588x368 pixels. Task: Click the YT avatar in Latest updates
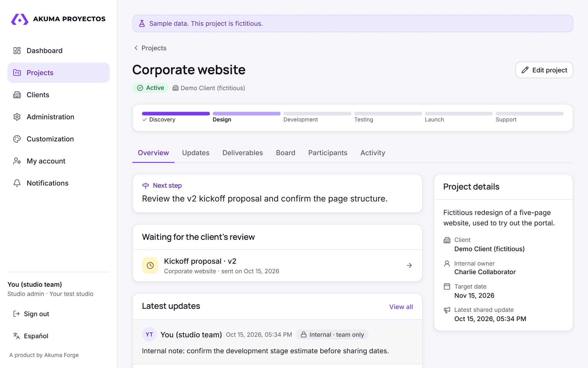pyautogui.click(x=149, y=335)
